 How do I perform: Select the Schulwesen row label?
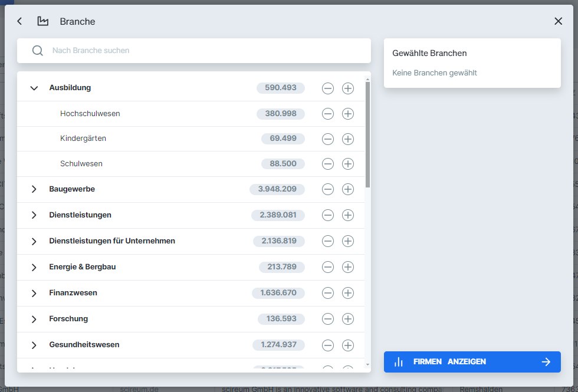coord(81,164)
